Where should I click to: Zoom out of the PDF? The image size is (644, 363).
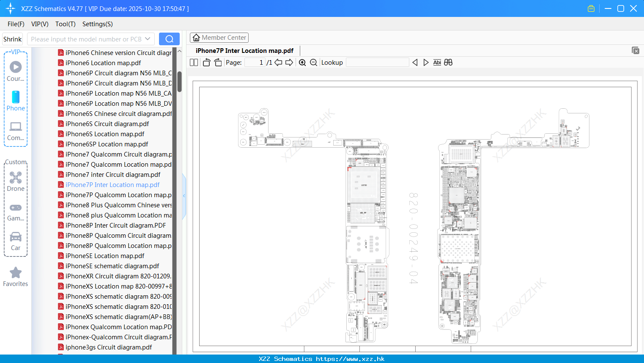coord(313,63)
